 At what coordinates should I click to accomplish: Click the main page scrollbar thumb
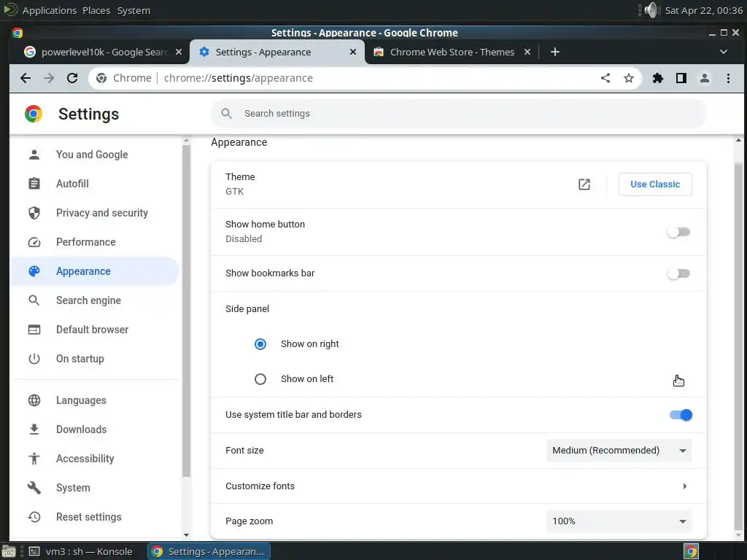pyautogui.click(x=738, y=346)
